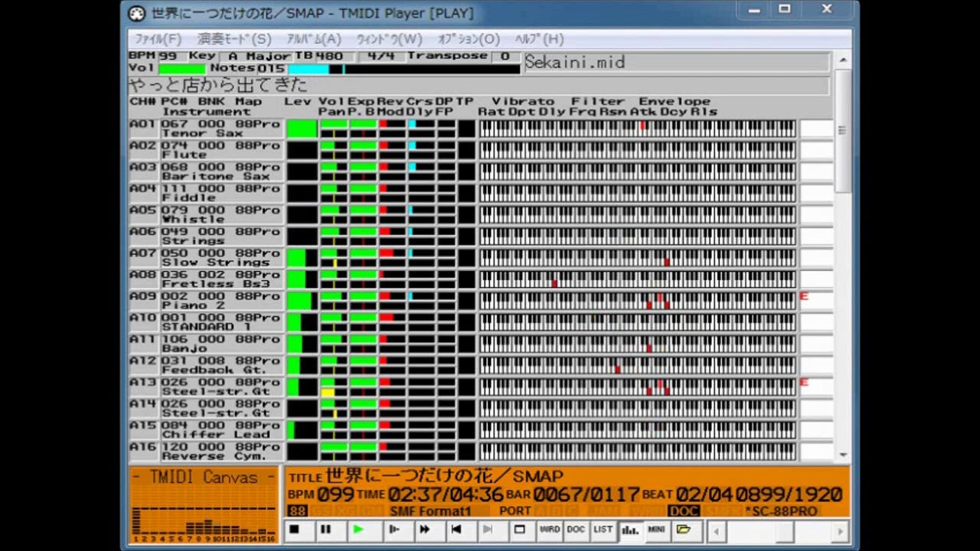Image resolution: width=980 pixels, height=551 pixels.
Task: Select channel A11 Banjo
Action: click(205, 344)
